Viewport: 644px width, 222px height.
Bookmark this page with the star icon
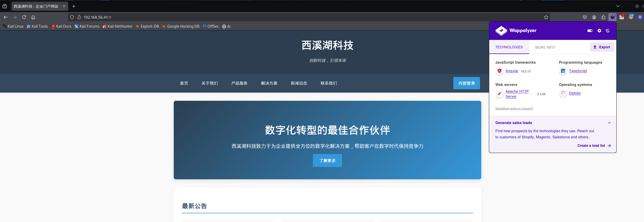point(546,17)
